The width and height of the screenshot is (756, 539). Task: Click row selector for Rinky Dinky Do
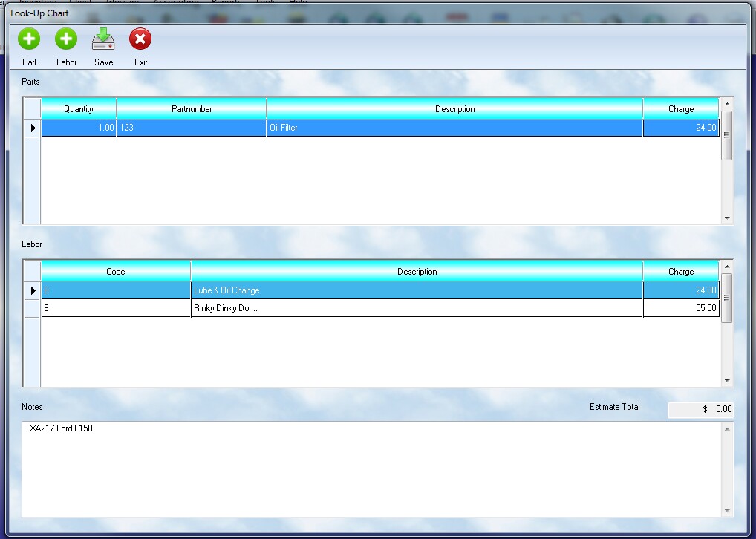32,308
